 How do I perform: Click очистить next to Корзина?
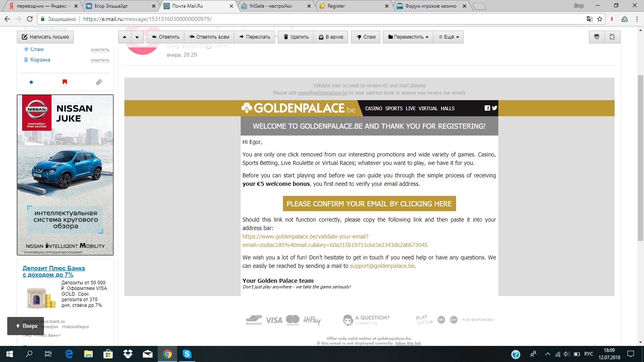pyautogui.click(x=100, y=60)
